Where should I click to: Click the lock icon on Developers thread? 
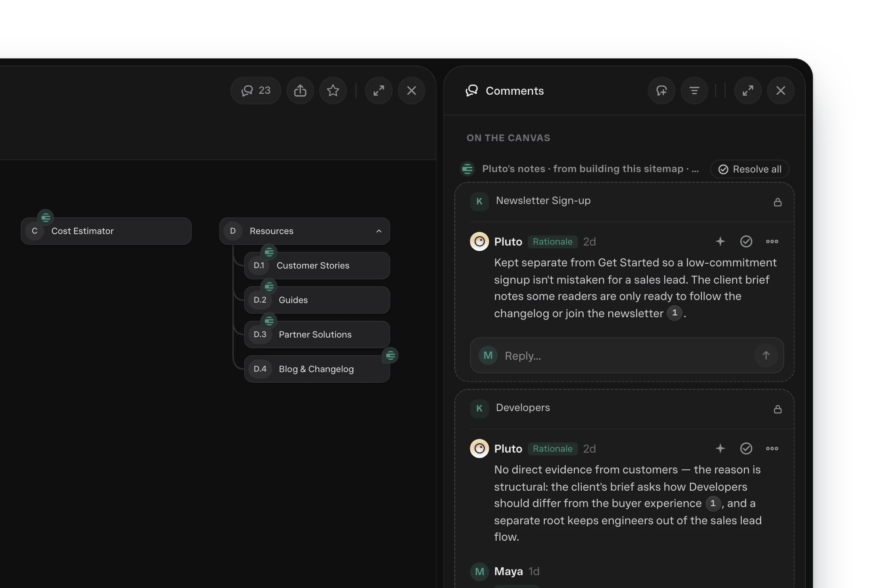tap(778, 409)
